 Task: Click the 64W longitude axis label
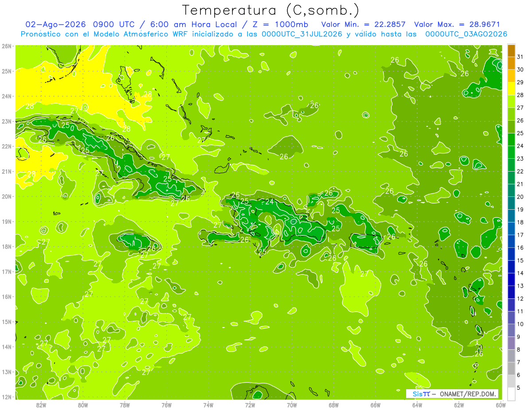click(417, 405)
